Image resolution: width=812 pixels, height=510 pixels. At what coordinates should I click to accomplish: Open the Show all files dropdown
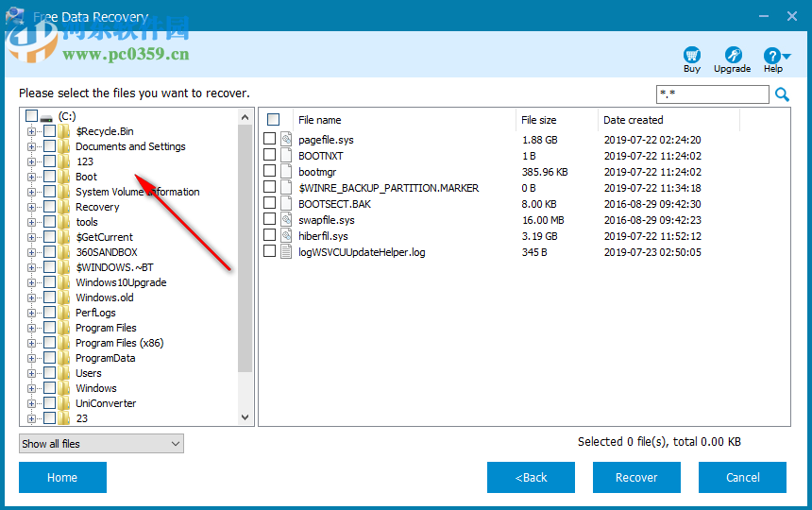click(102, 444)
